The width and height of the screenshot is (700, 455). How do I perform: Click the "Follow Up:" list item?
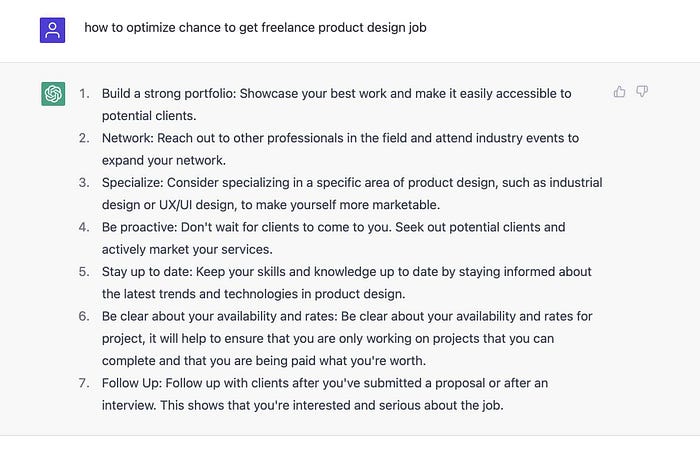click(x=325, y=394)
